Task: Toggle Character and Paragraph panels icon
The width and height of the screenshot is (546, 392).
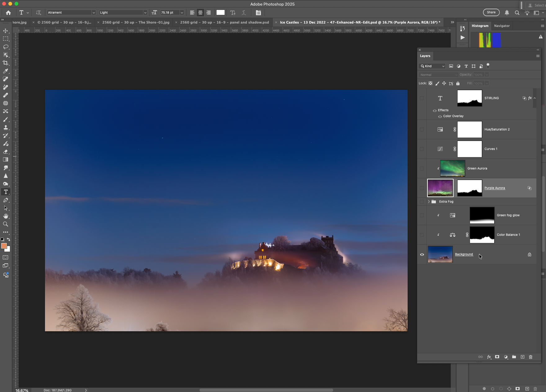Action: (258, 13)
